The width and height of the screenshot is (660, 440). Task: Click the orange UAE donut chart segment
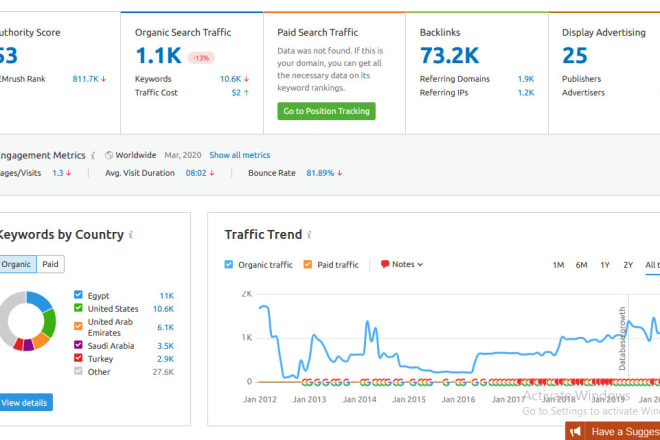tap(40, 341)
